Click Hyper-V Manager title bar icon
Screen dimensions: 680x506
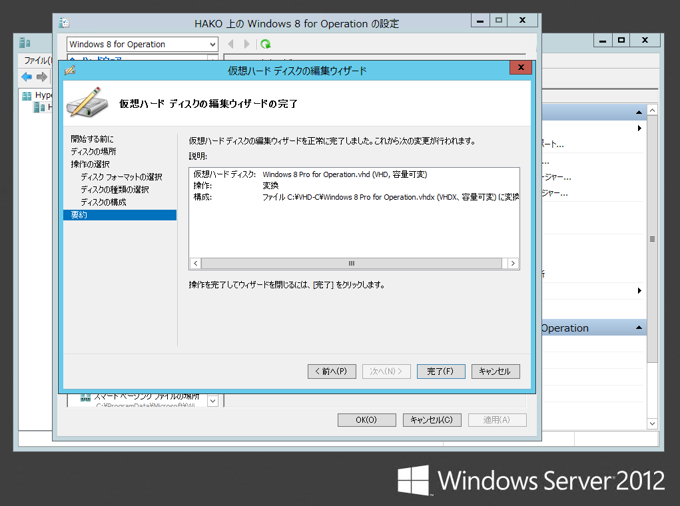[25, 42]
